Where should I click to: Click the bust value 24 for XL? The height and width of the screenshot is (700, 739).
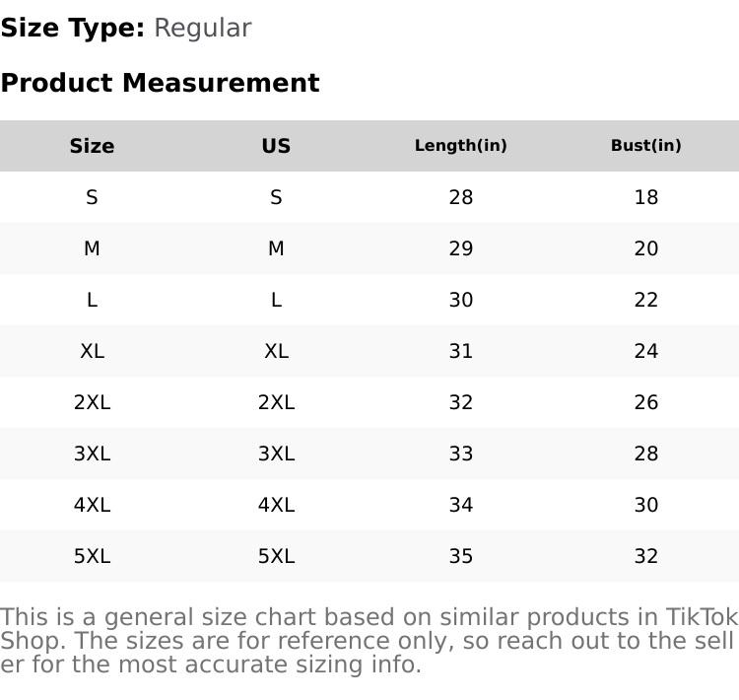pyautogui.click(x=645, y=351)
